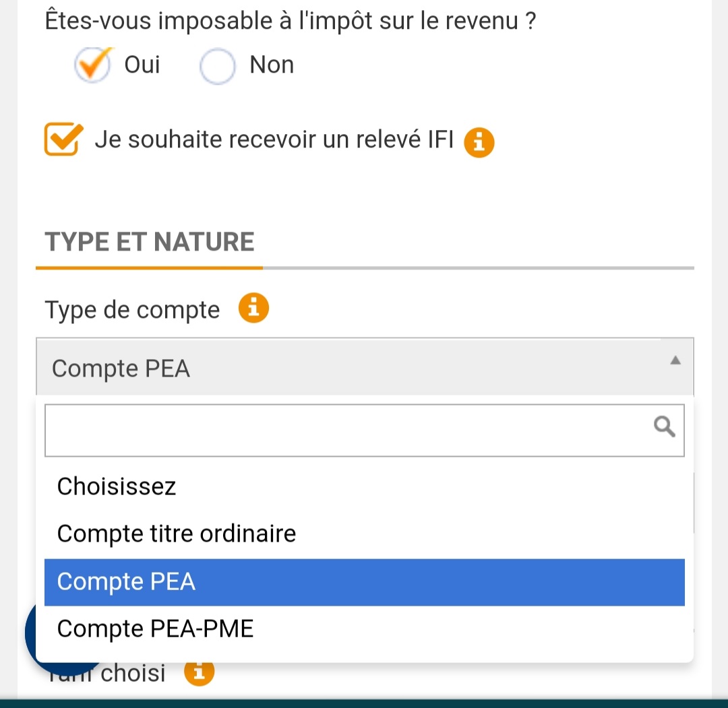The image size is (728, 708).
Task: Select the "Choisissez" placeholder option
Action: tap(117, 486)
